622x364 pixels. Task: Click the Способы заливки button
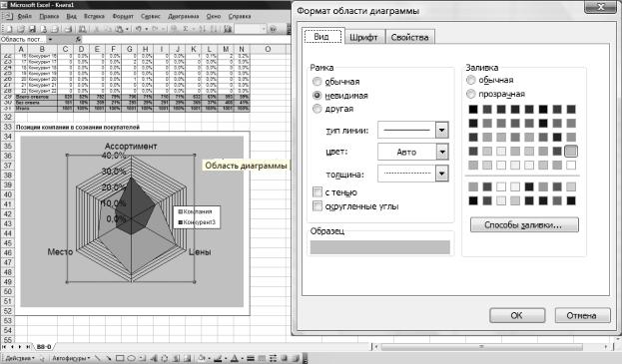(524, 224)
